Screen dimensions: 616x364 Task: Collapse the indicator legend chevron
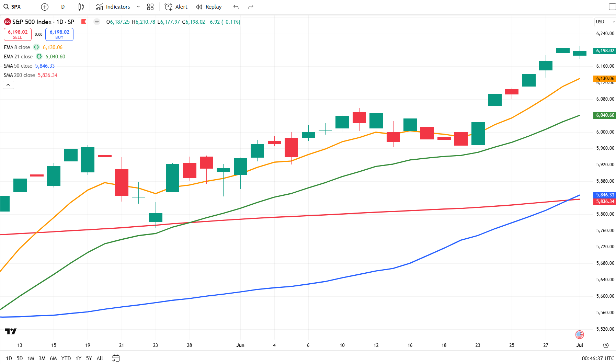8,85
